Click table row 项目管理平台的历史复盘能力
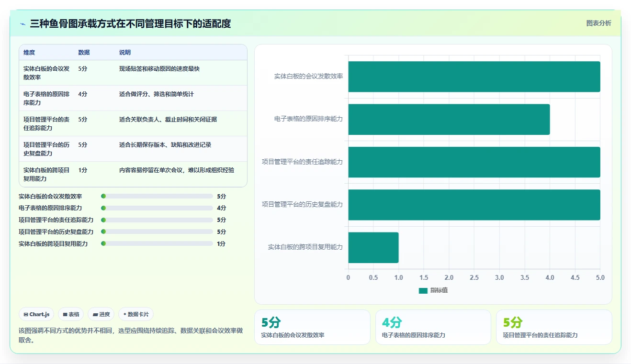Viewport: 631px width, 364px height. coord(133,149)
